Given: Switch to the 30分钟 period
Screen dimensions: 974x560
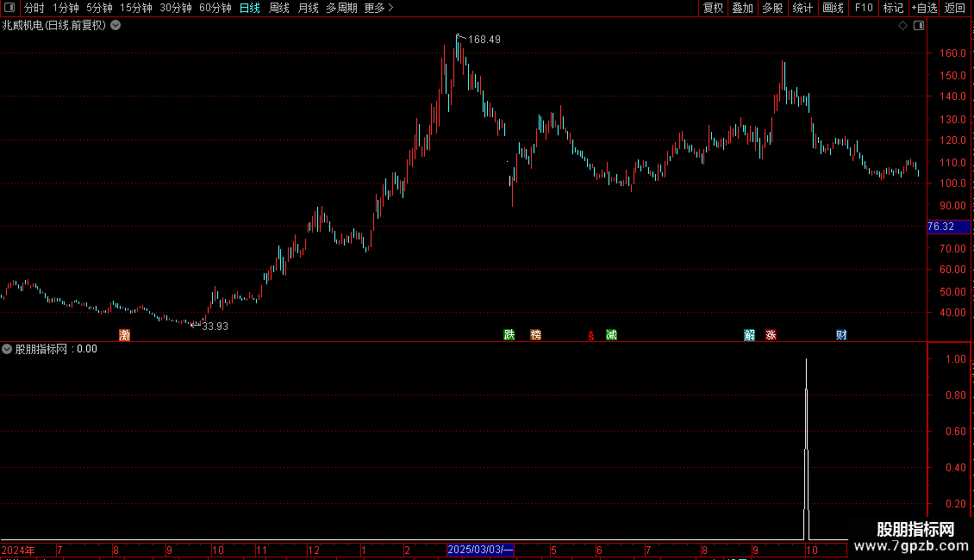Looking at the screenshot, I should click(x=176, y=8).
